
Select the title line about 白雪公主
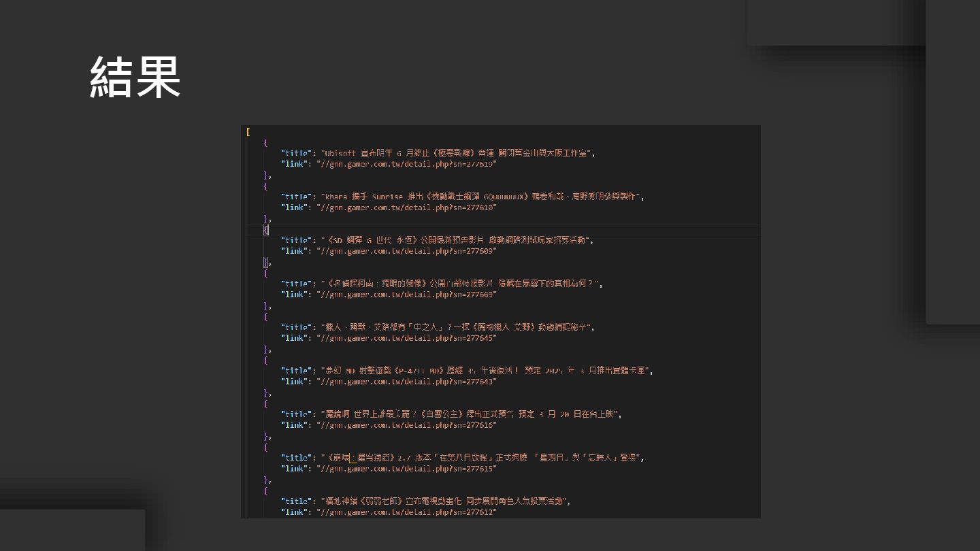453,414
